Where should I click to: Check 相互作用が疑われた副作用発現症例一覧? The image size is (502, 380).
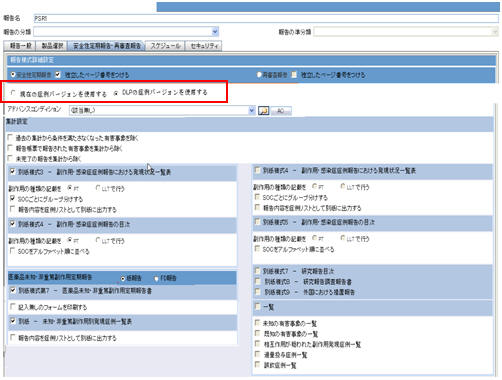(257, 344)
